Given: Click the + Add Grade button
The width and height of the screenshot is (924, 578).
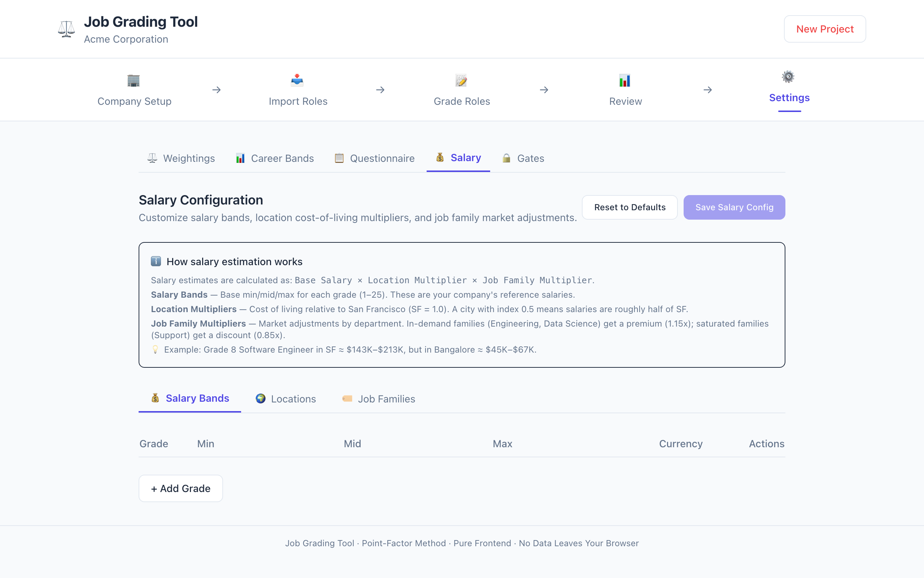Looking at the screenshot, I should [x=180, y=488].
